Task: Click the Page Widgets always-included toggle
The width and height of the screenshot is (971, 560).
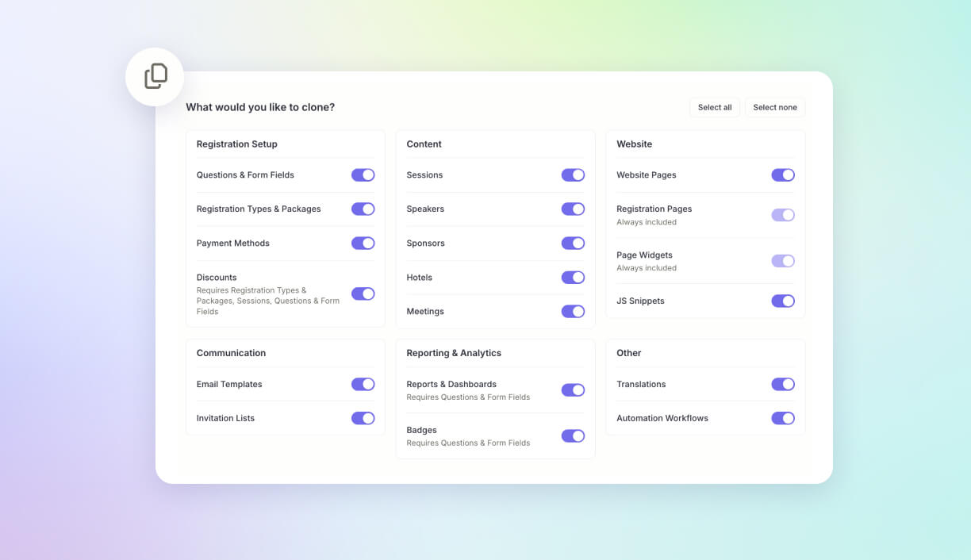Action: pyautogui.click(x=783, y=261)
